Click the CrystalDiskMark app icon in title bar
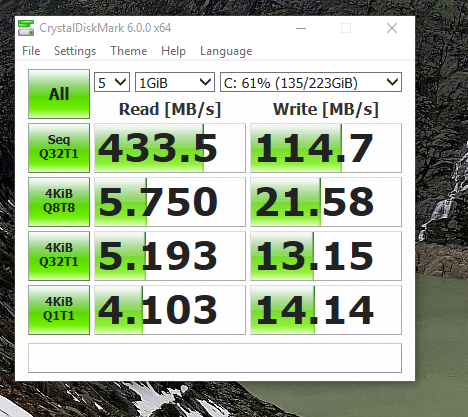Screen dimensions: 468x417 coord(26,28)
